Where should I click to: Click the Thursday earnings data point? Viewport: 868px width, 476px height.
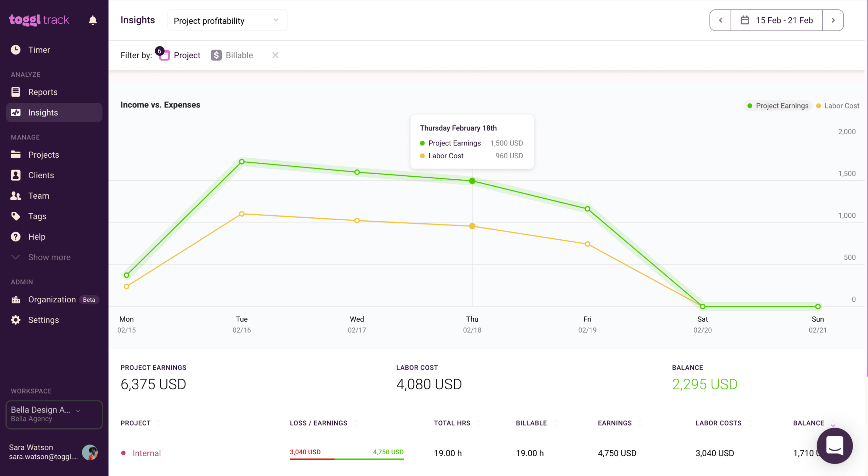point(472,181)
